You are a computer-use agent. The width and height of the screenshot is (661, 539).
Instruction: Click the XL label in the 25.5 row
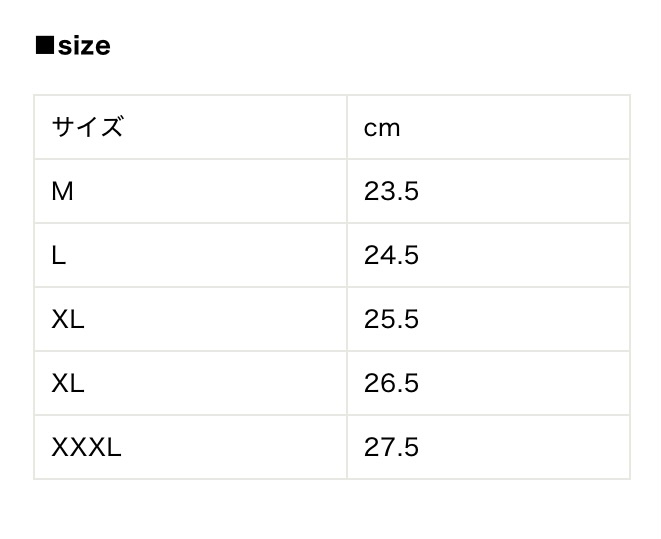(x=68, y=319)
